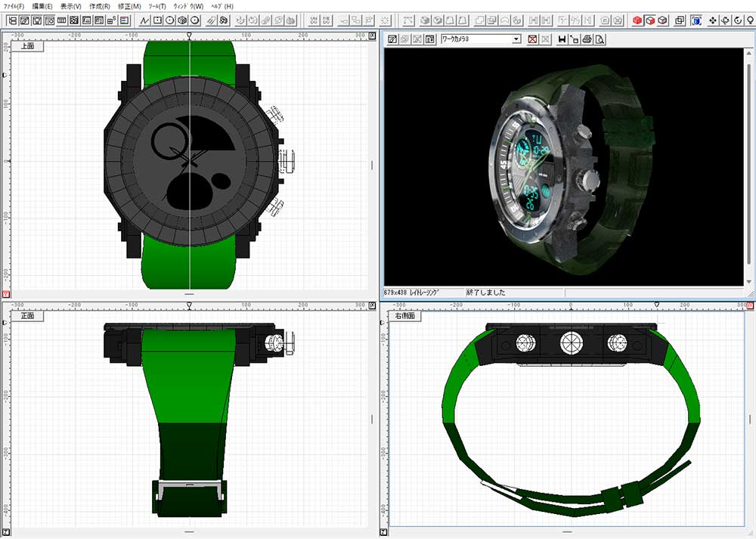
Task: Click the red X stop render icon
Action: pos(532,39)
